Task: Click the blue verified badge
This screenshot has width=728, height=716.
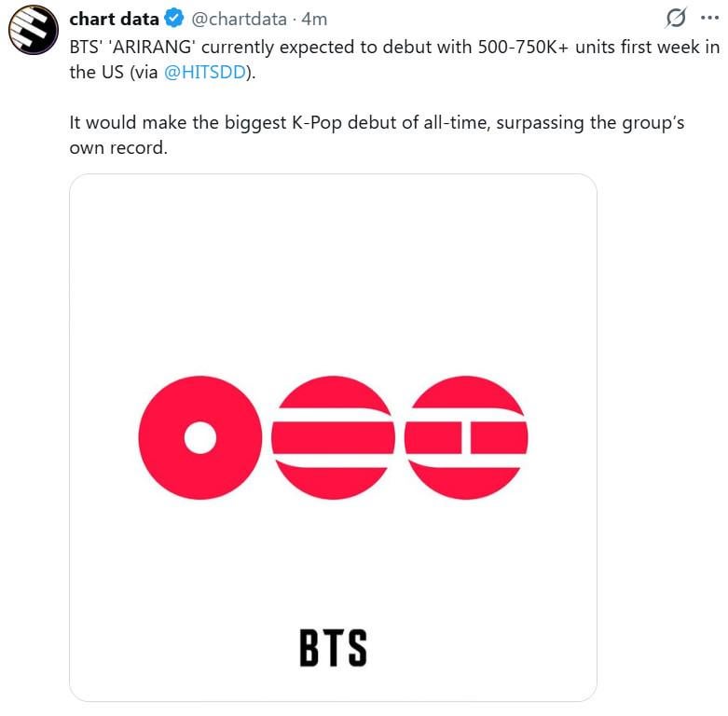Action: [175, 19]
